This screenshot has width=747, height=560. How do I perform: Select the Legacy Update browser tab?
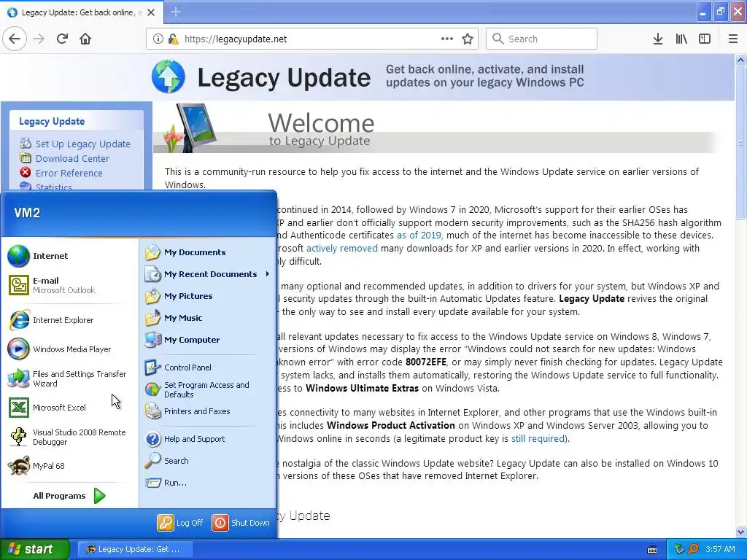pyautogui.click(x=82, y=12)
